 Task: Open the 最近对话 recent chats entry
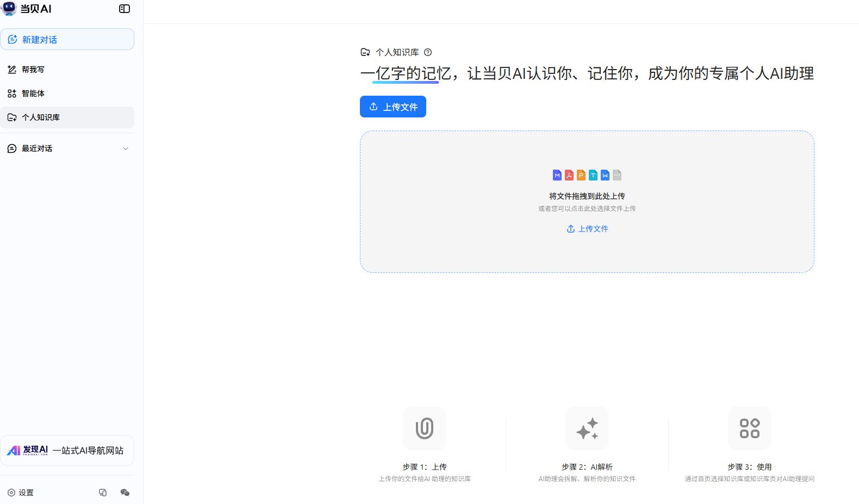[x=67, y=148]
